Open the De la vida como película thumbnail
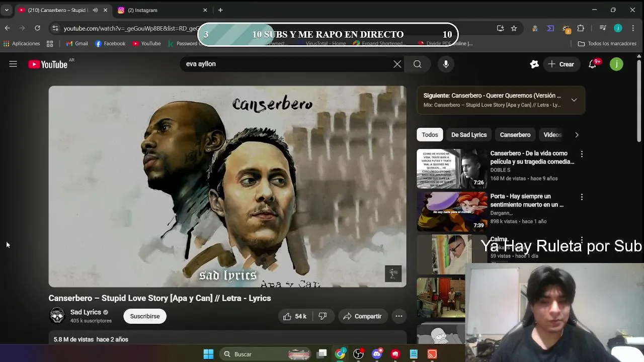Image resolution: width=644 pixels, height=362 pixels. (x=452, y=169)
